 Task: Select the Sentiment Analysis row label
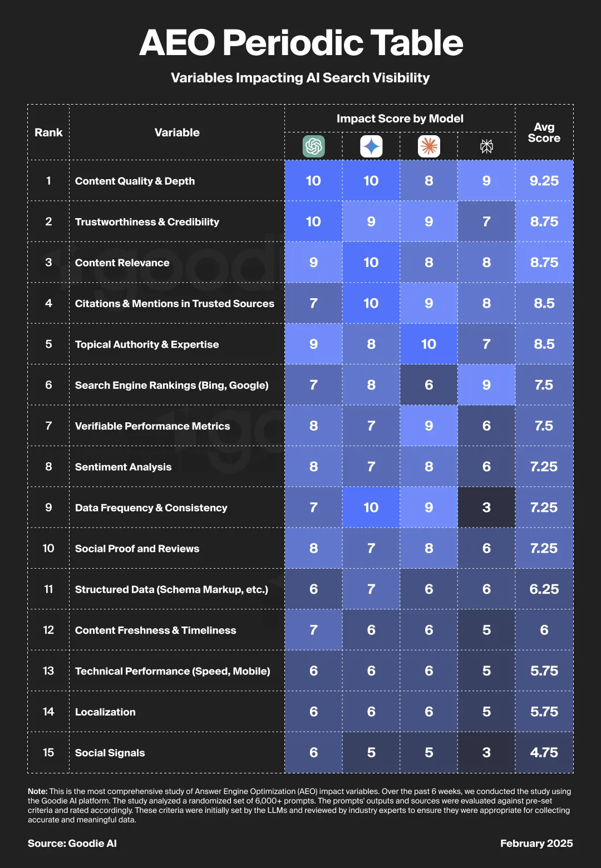[123, 467]
